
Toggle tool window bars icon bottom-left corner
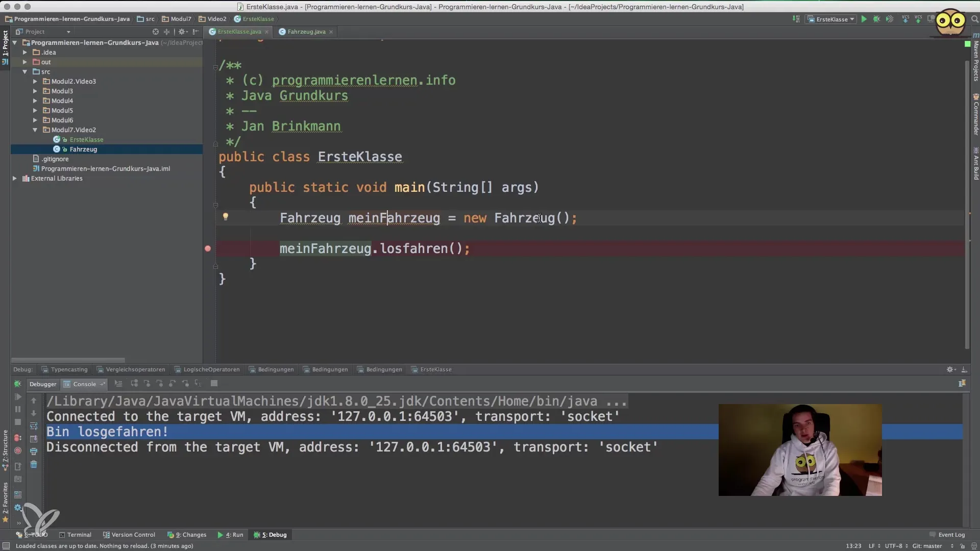tap(6, 546)
